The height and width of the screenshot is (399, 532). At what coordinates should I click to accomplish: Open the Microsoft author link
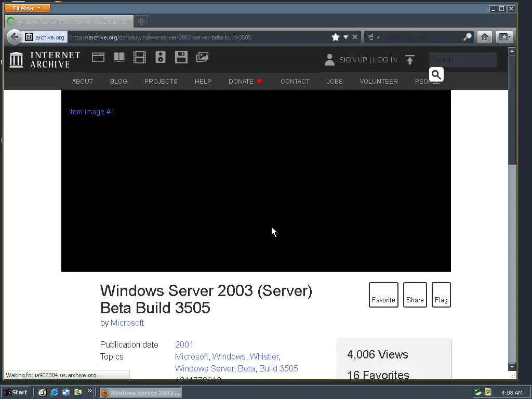pyautogui.click(x=127, y=323)
